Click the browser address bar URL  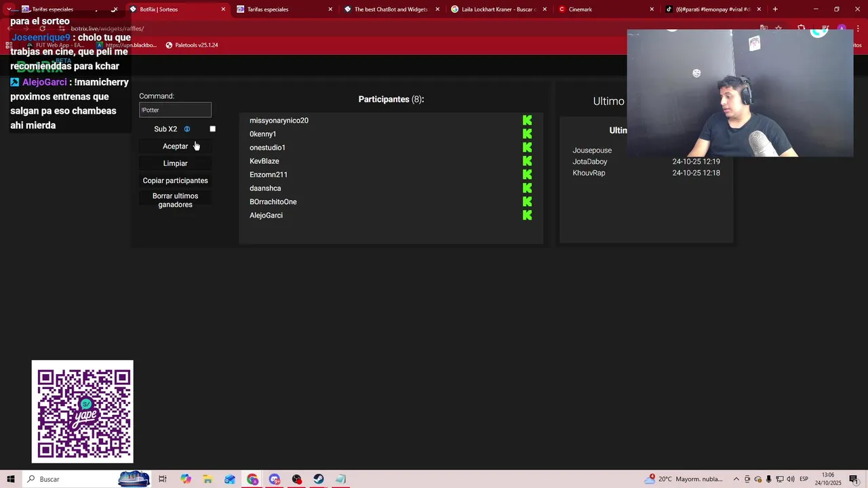pos(107,28)
